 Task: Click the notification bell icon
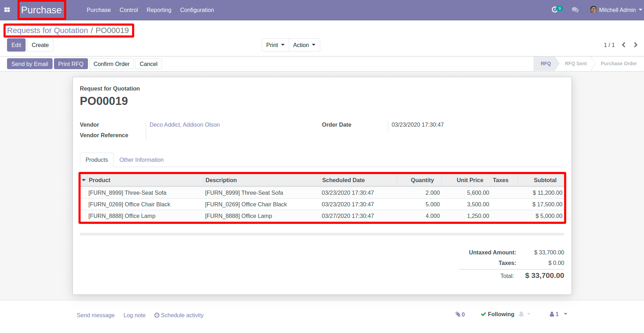click(521, 314)
